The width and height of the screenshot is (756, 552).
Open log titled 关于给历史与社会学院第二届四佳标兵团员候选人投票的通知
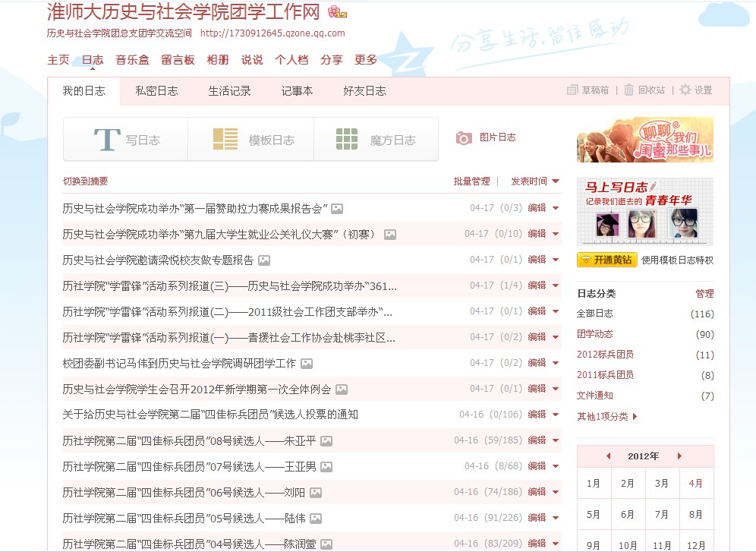click(x=210, y=415)
